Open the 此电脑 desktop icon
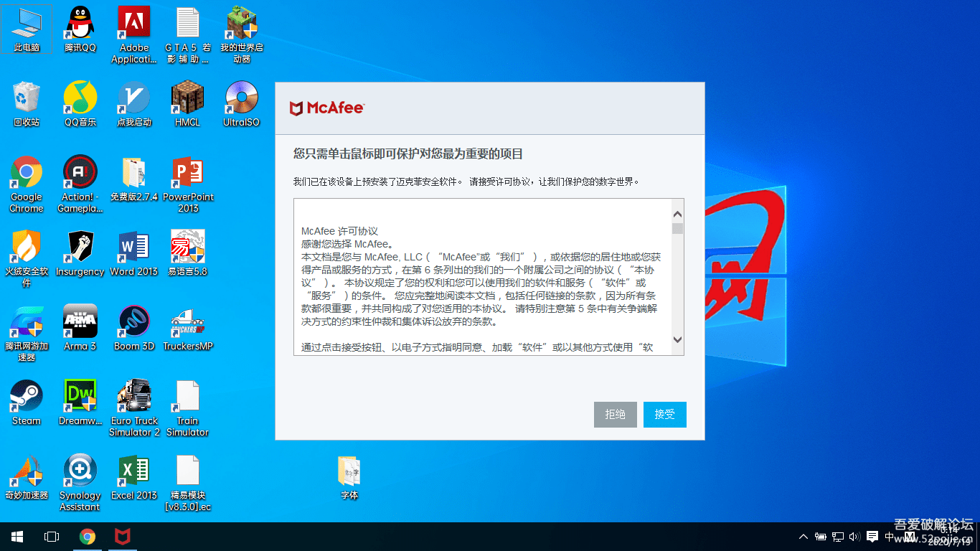This screenshot has width=980, height=551. click(27, 30)
